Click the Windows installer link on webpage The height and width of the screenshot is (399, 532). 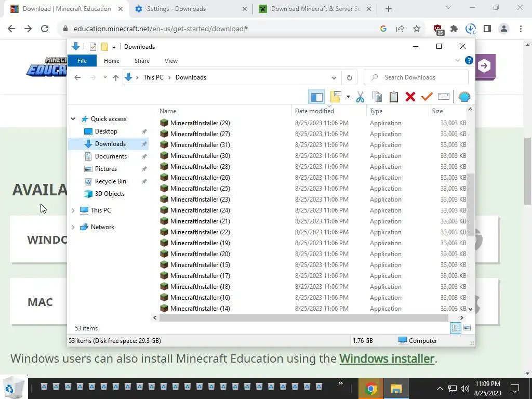point(387,358)
